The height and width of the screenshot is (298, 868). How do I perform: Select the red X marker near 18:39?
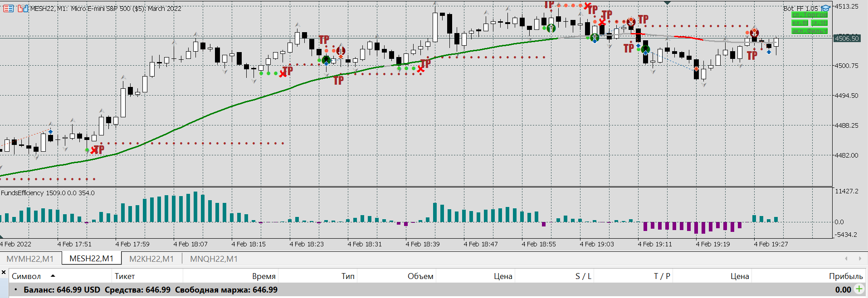click(421, 69)
